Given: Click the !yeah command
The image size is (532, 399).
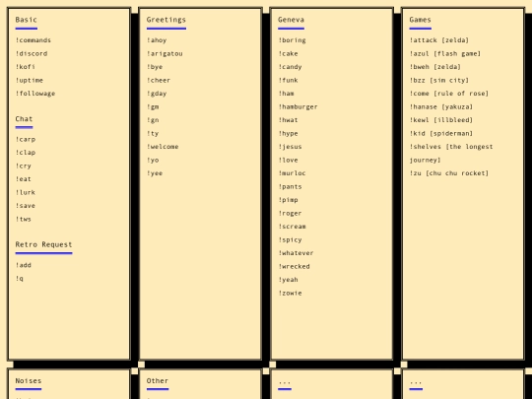Looking at the screenshot, I should click(288, 280).
